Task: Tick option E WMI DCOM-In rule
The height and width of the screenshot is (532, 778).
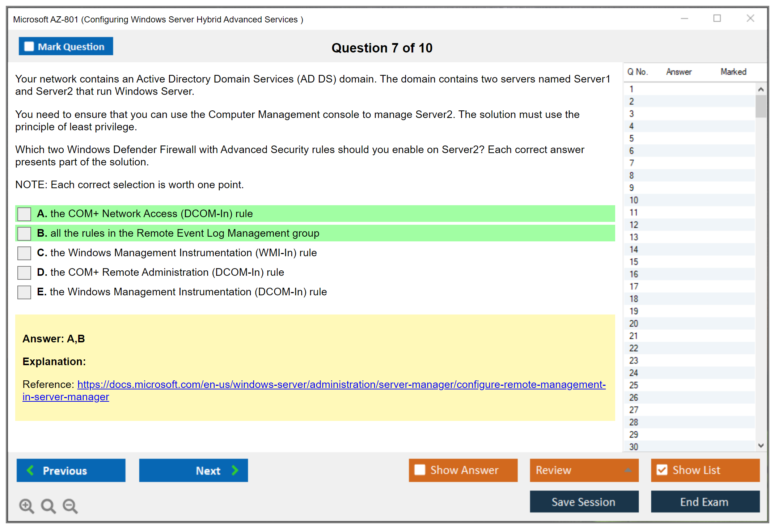Action: tap(24, 292)
